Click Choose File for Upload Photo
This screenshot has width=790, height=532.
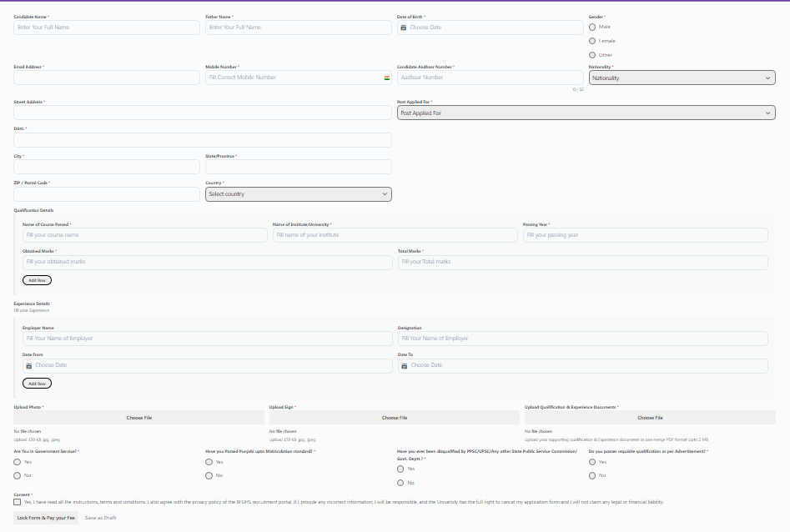pyautogui.click(x=139, y=417)
